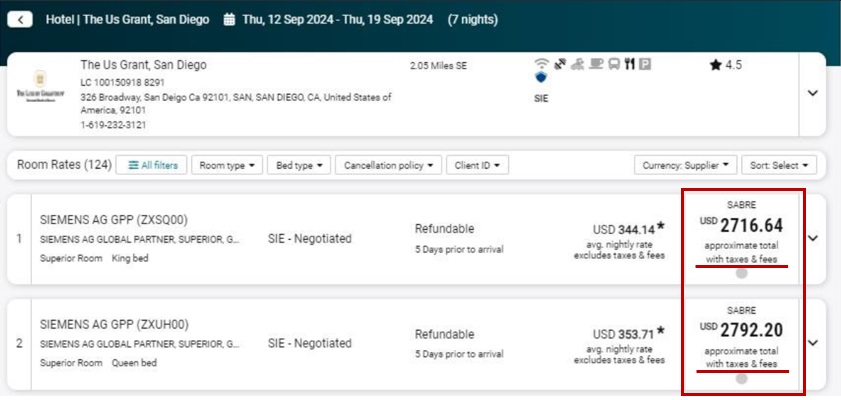
Task: Click the bus shuttle amenity icon
Action: (614, 64)
